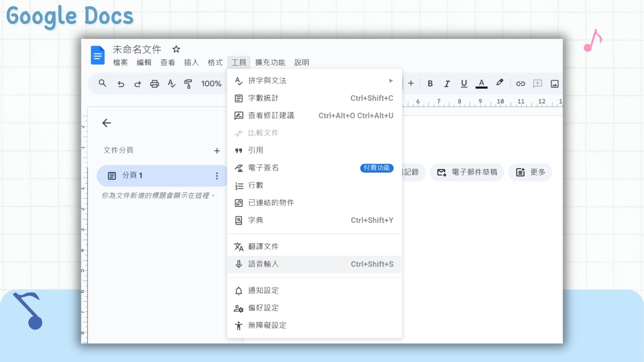644x362 pixels.
Task: Click the notification bell icon
Action: click(238, 291)
